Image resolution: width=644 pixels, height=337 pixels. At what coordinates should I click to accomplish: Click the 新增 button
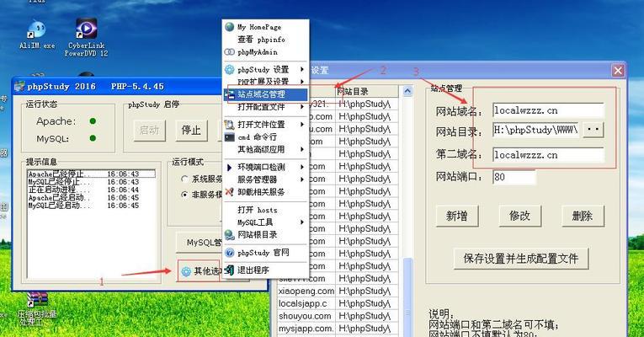coord(457,217)
